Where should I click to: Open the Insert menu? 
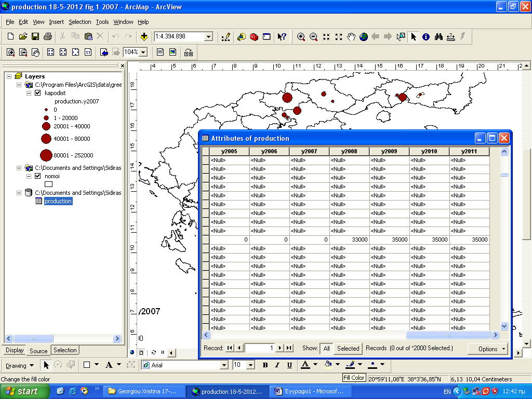(56, 22)
